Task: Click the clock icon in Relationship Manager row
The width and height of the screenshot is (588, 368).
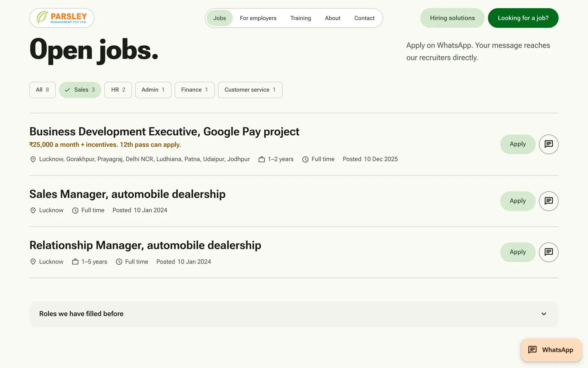Action: tap(119, 262)
